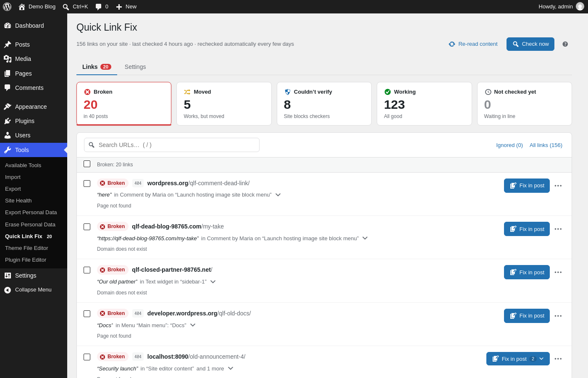
Task: Open Dashboard in the sidebar
Action: [x=34, y=26]
